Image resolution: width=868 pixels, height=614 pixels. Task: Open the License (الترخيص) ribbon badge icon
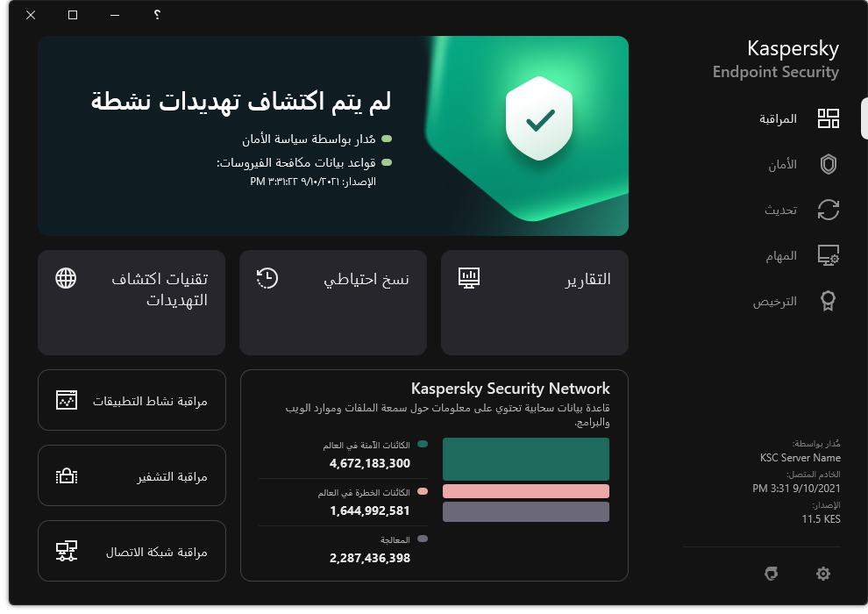[828, 301]
